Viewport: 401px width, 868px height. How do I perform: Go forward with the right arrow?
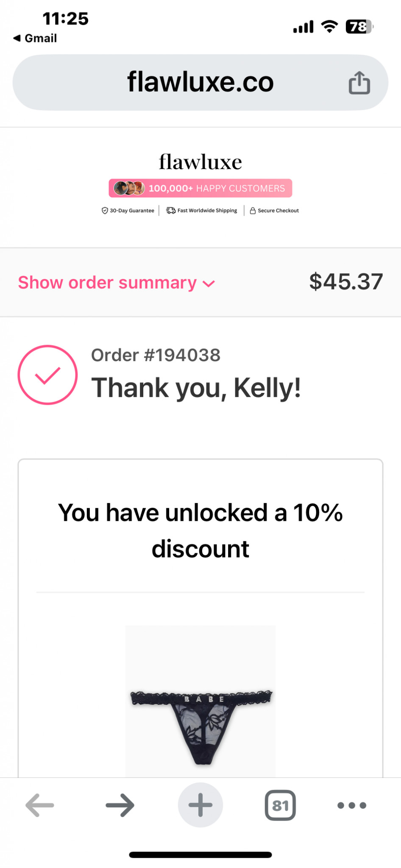[x=120, y=805]
